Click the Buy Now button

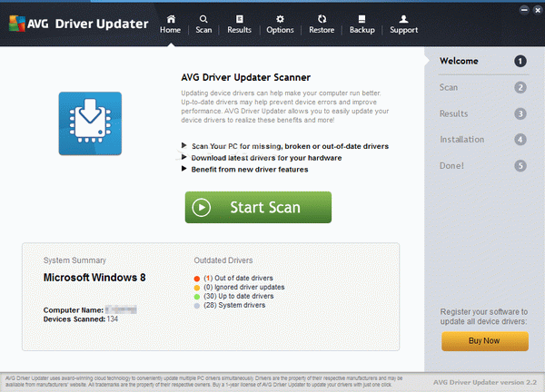tap(485, 341)
